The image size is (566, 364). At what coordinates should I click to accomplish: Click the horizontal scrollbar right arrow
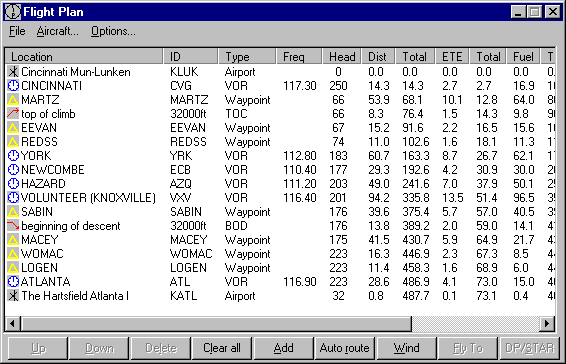click(547, 324)
